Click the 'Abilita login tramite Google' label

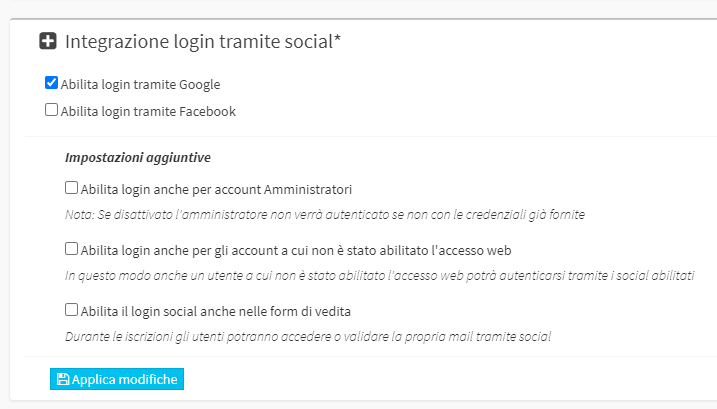click(140, 85)
